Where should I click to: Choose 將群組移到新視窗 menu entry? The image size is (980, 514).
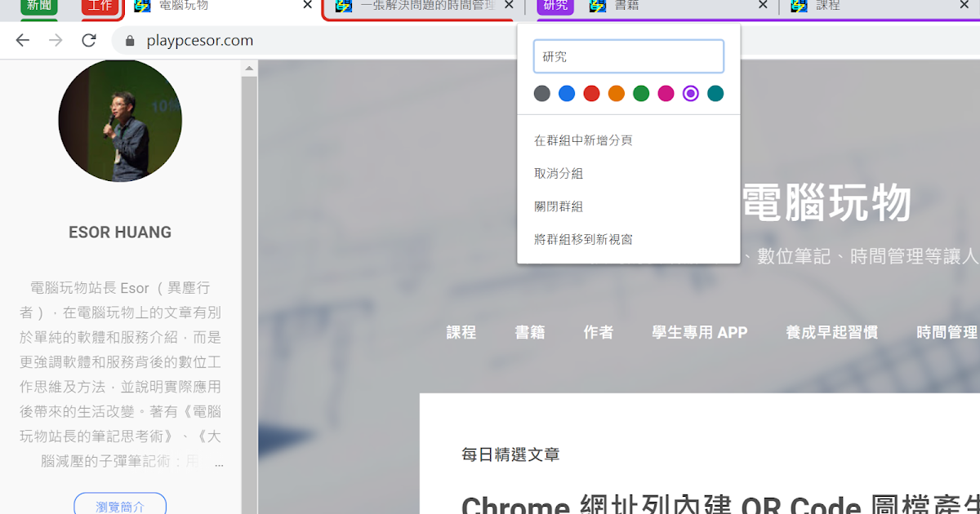[629, 239]
